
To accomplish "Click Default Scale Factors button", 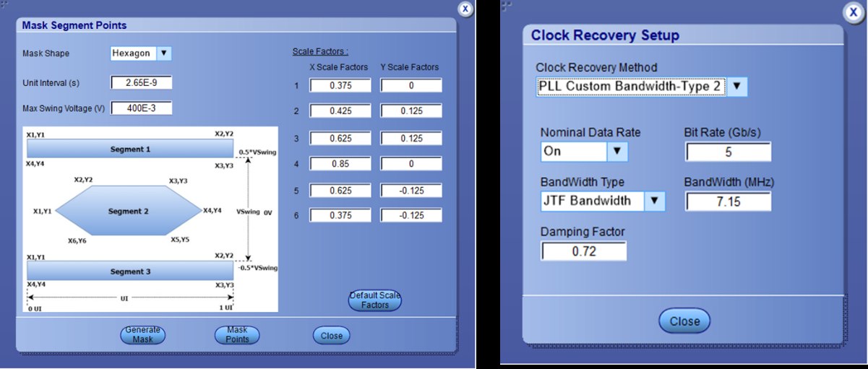I will [375, 300].
